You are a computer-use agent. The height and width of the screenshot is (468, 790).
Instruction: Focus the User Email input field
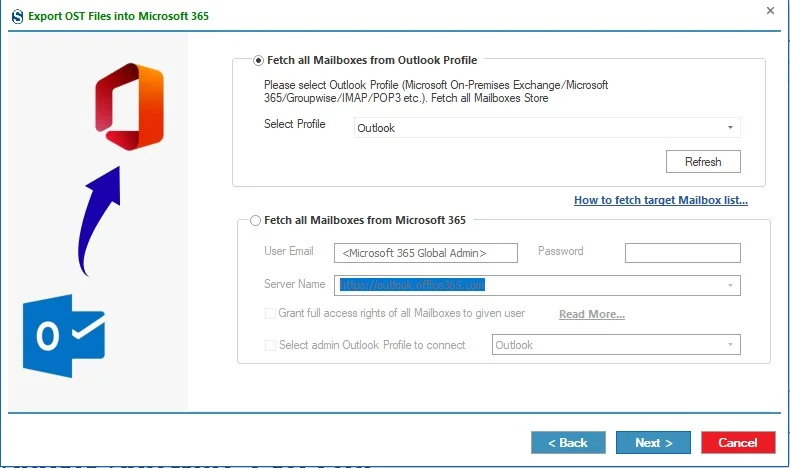426,253
